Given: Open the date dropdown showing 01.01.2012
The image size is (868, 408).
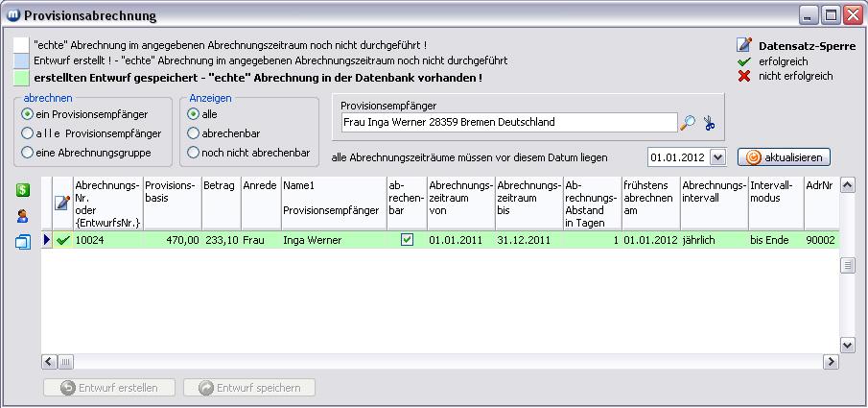Looking at the screenshot, I should [x=717, y=156].
